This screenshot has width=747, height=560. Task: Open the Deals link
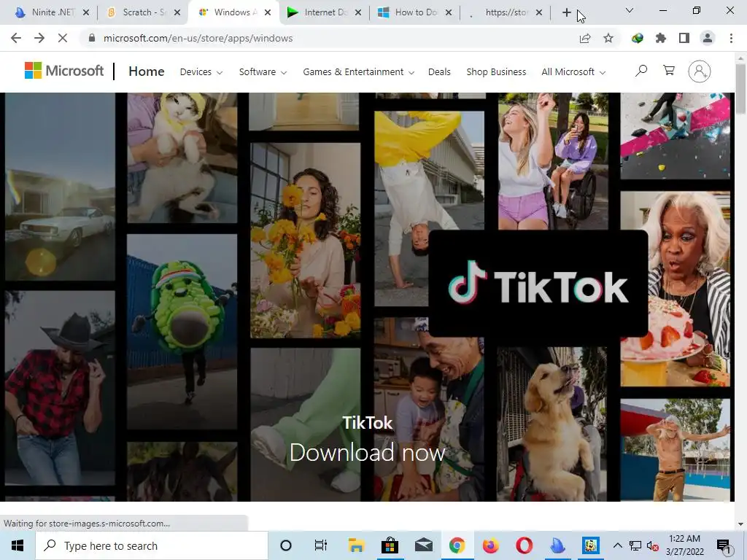[439, 72]
